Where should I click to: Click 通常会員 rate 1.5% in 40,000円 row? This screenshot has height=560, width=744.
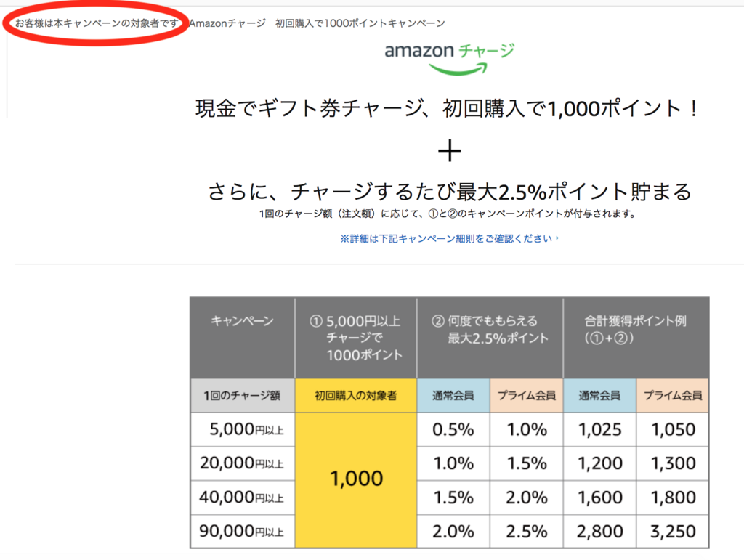tap(453, 498)
